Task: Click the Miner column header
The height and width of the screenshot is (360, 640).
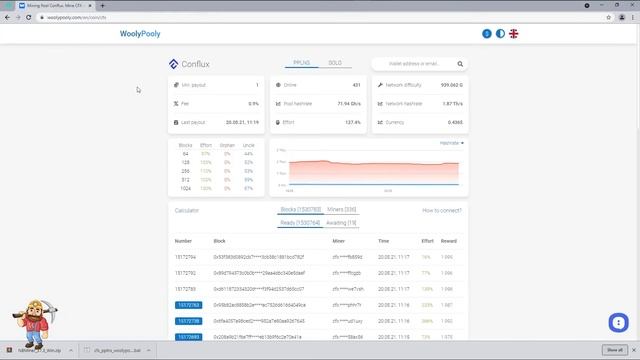Action: (x=338, y=241)
